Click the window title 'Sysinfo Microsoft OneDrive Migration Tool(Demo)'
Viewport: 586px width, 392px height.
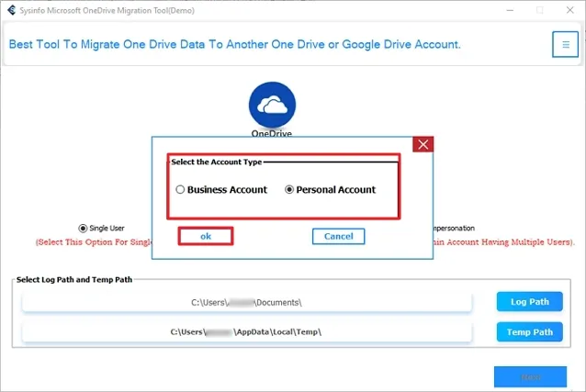[x=107, y=10]
